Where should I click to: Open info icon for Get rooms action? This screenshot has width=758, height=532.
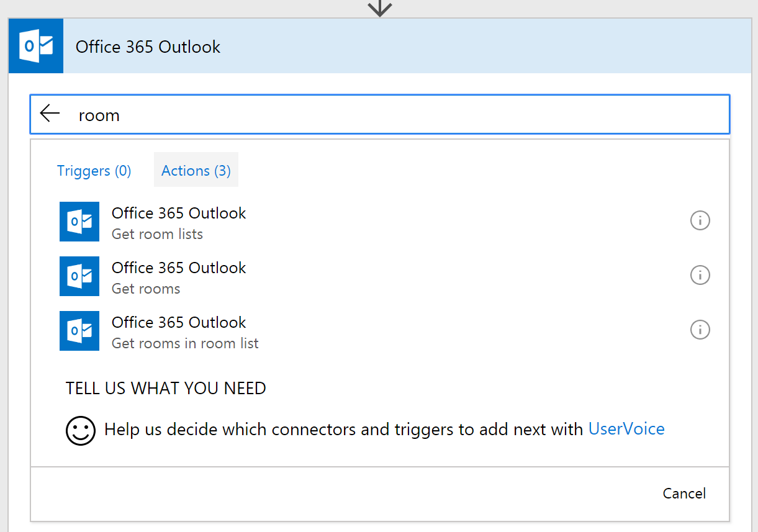tap(700, 275)
